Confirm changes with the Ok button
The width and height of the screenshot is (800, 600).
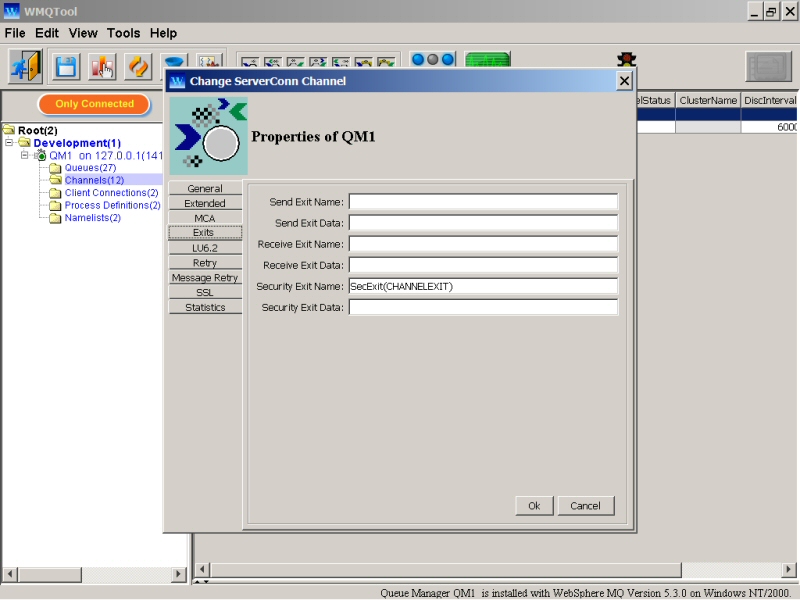[x=534, y=506]
